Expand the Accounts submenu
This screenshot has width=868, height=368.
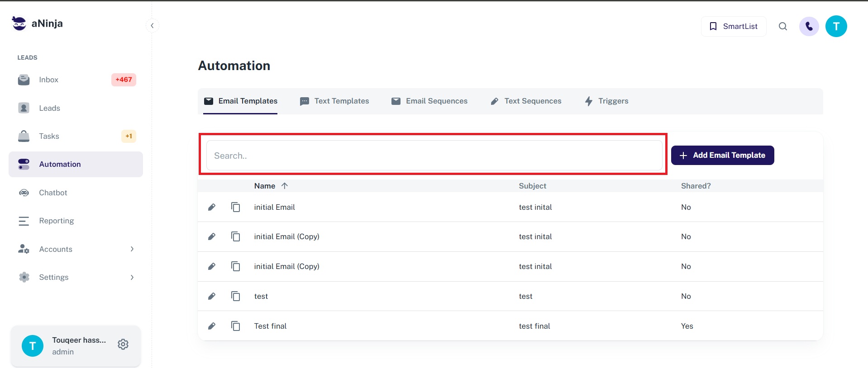(132, 249)
